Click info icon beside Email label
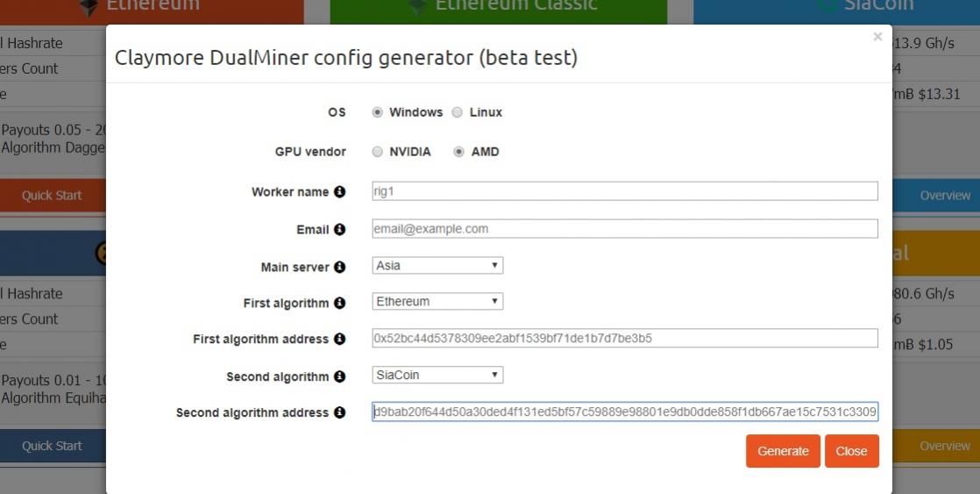 [x=340, y=230]
